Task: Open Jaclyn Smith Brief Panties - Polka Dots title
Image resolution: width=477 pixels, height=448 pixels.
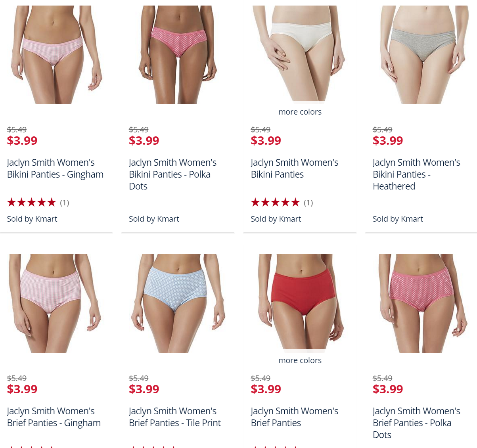Action: pyautogui.click(x=416, y=423)
